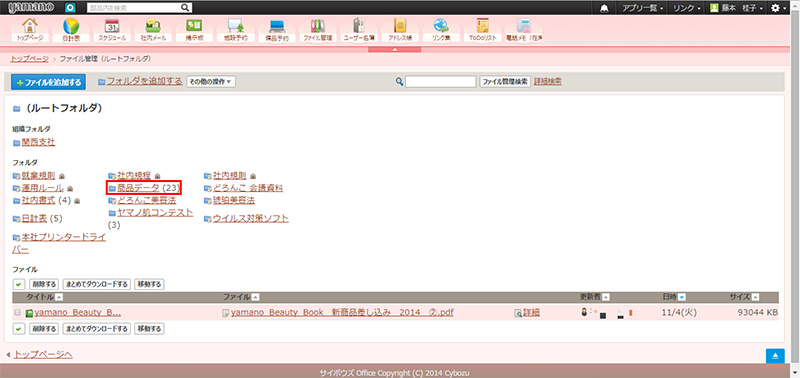Click まとめてダウンロードする above the file table
The image size is (800, 378).
(x=96, y=284)
